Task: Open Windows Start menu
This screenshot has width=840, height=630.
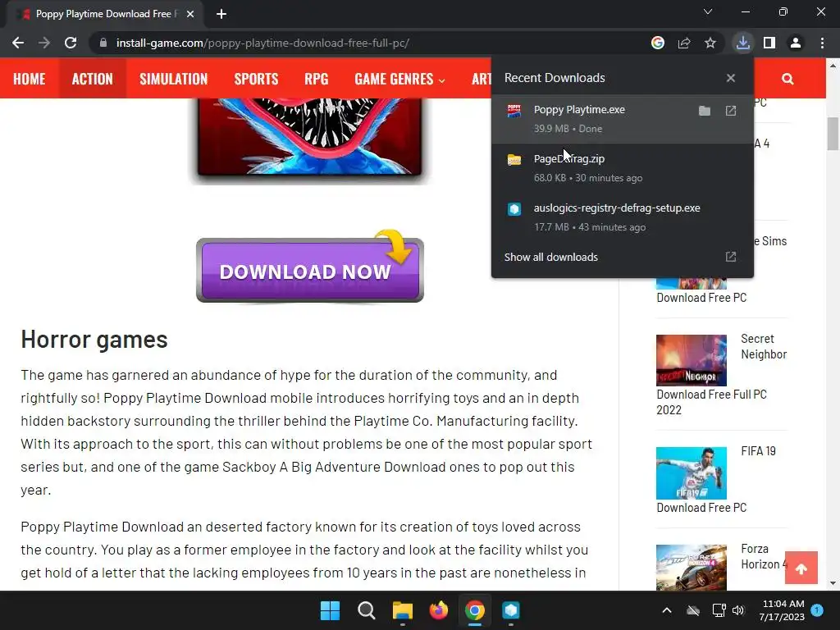Action: pos(330,610)
